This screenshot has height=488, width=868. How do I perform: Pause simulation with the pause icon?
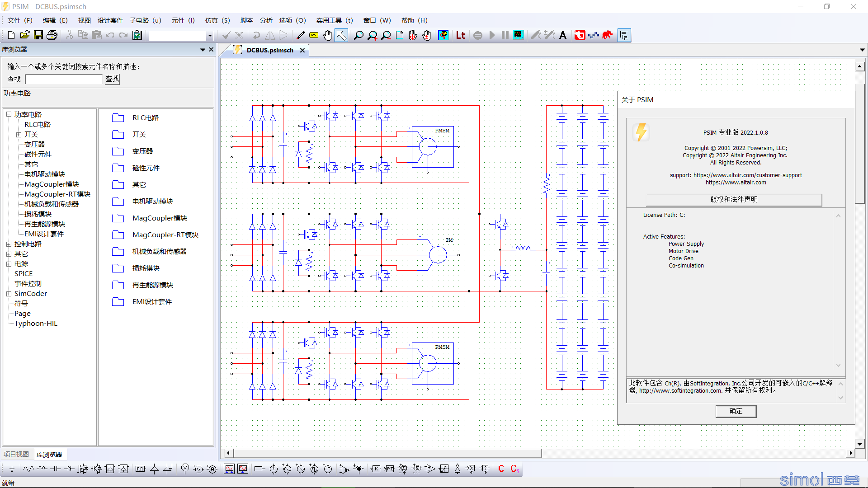tap(505, 35)
